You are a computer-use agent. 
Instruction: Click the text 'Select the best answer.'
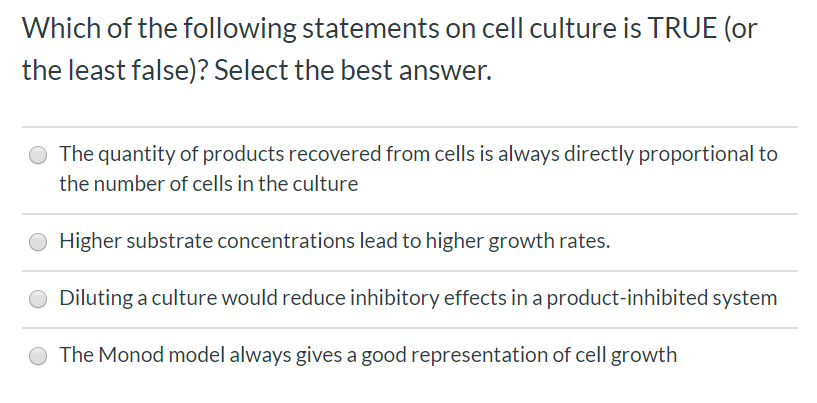click(353, 70)
